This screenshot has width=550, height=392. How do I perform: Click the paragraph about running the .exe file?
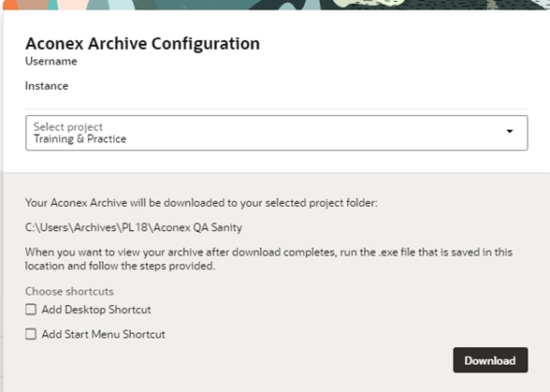pos(268,259)
